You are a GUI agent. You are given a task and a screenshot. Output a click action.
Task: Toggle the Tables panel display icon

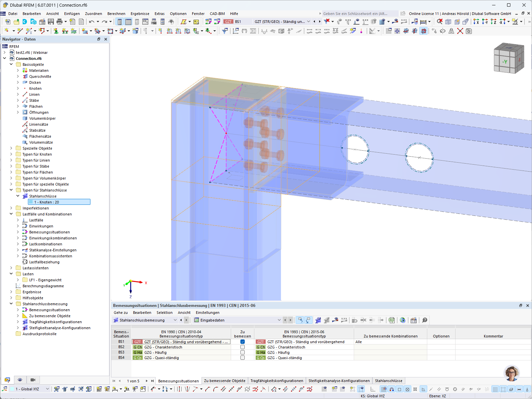click(x=128, y=22)
